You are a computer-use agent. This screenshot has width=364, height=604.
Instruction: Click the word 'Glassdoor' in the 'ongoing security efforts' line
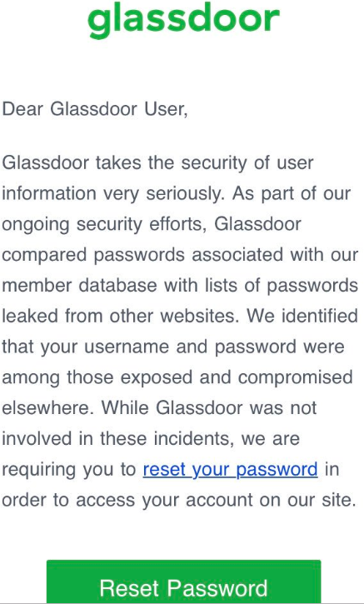[257, 224]
